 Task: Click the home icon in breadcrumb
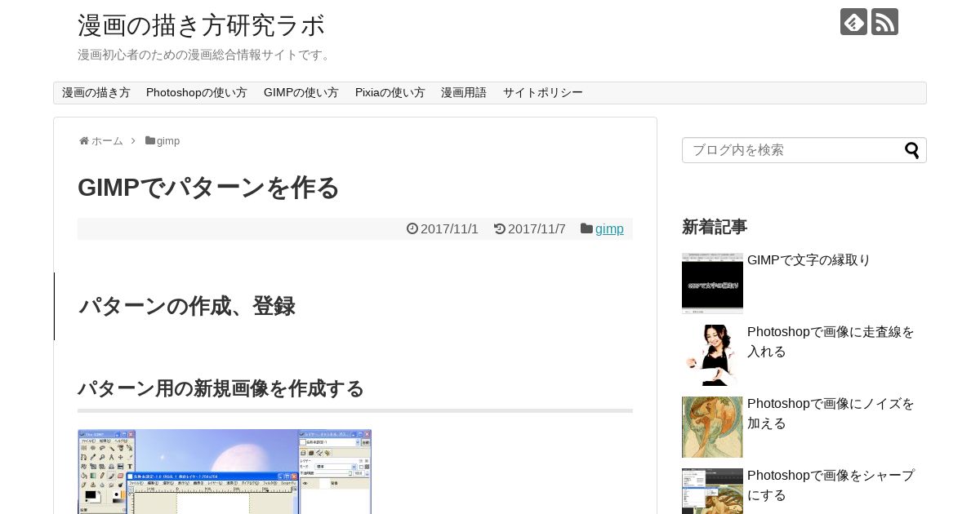pos(83,141)
